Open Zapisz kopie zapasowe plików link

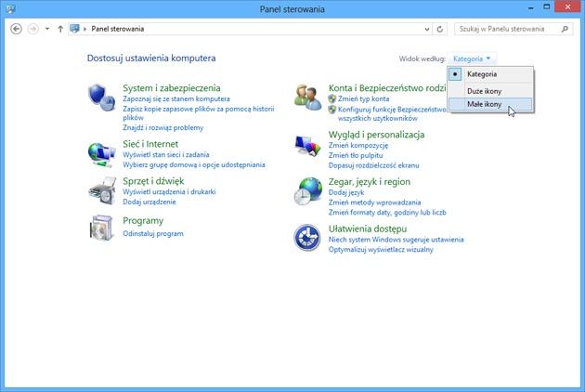[x=199, y=113]
